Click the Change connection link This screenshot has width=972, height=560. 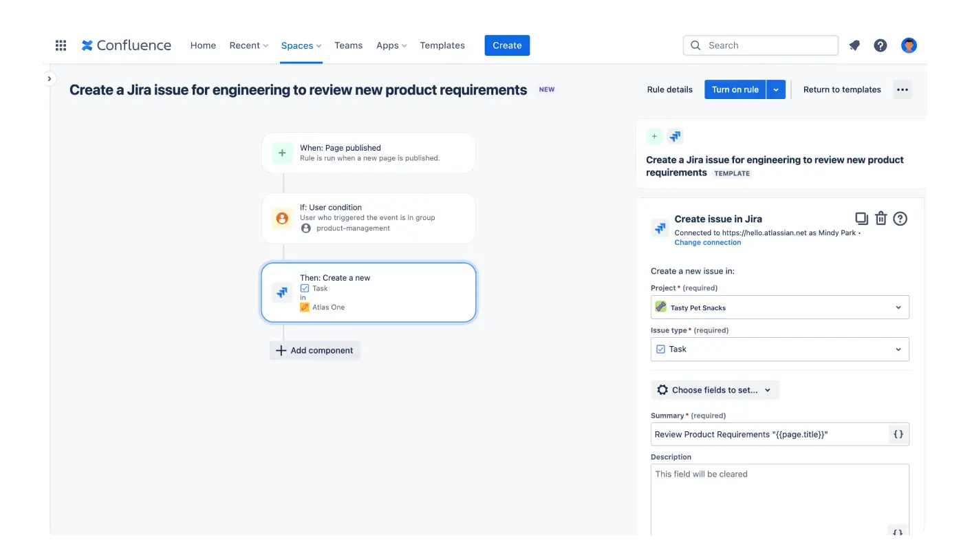coord(708,242)
